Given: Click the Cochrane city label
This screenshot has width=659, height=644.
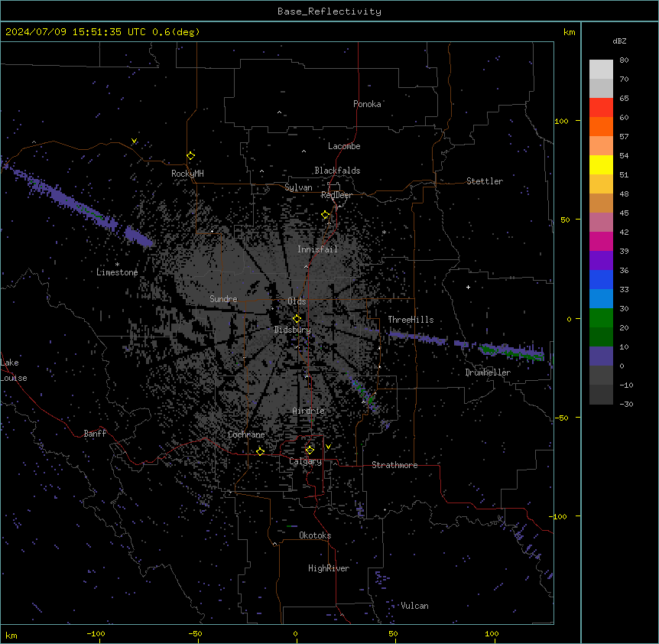Looking at the screenshot, I should pos(246,434).
